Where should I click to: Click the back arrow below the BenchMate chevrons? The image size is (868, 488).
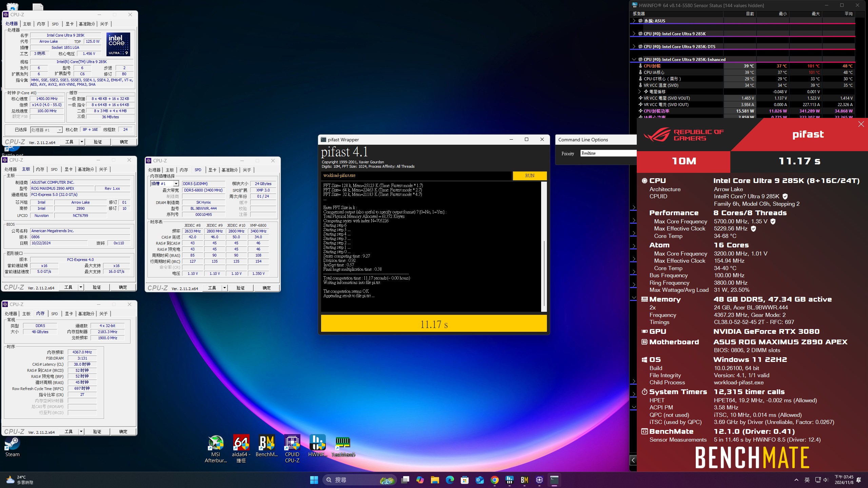point(633,460)
